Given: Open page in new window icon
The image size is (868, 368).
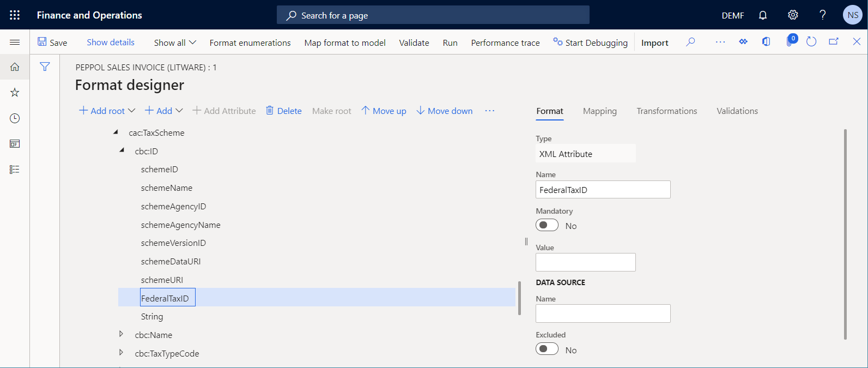Looking at the screenshot, I should [834, 42].
